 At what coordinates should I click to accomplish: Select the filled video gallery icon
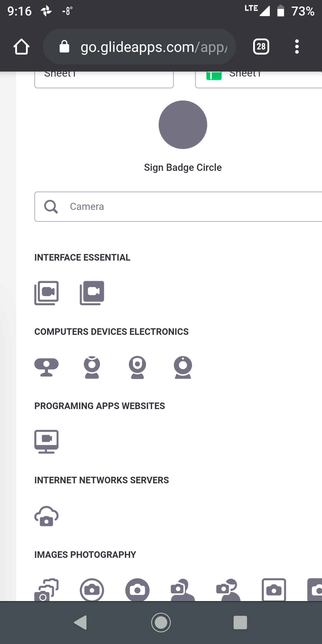(x=92, y=293)
